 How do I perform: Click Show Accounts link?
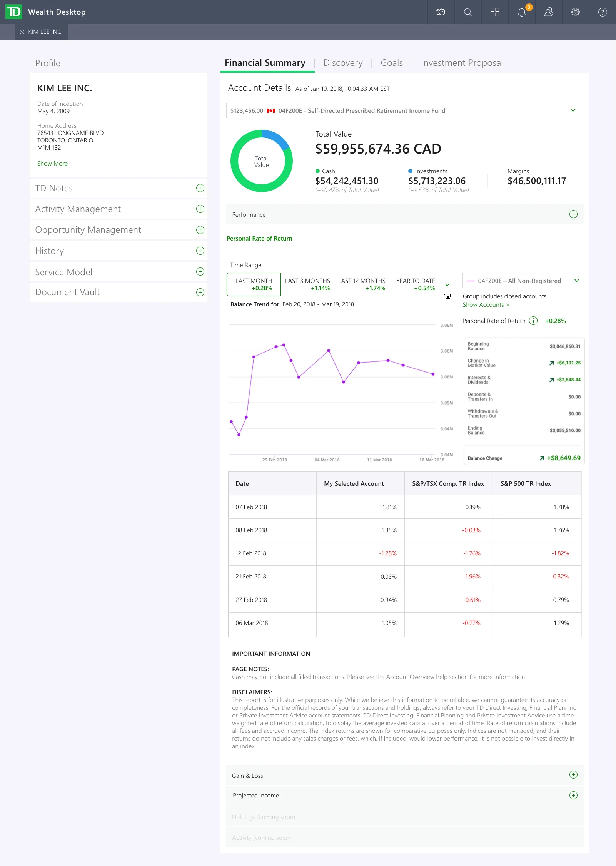486,305
